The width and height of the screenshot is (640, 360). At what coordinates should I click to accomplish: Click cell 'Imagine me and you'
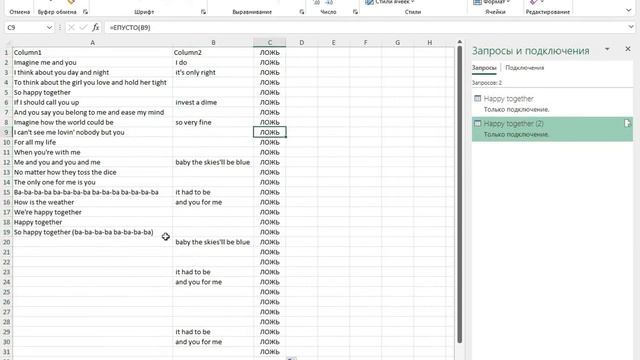click(93, 62)
